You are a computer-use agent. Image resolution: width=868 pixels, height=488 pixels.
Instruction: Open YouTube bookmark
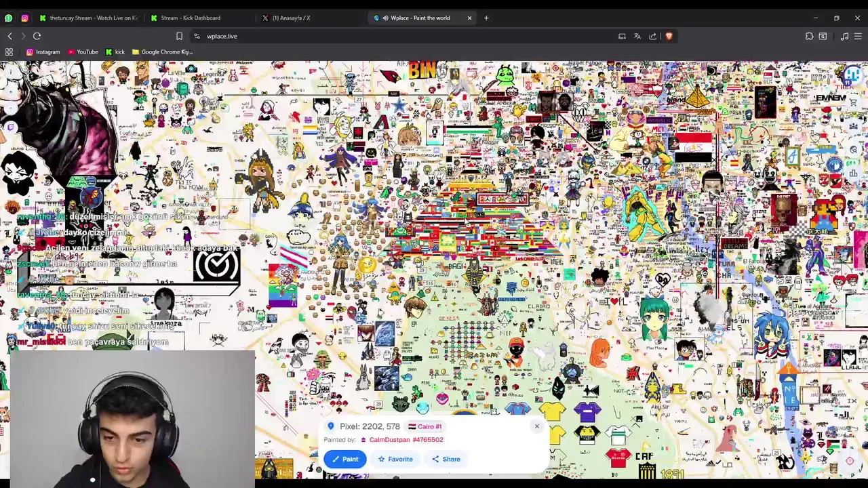[83, 52]
